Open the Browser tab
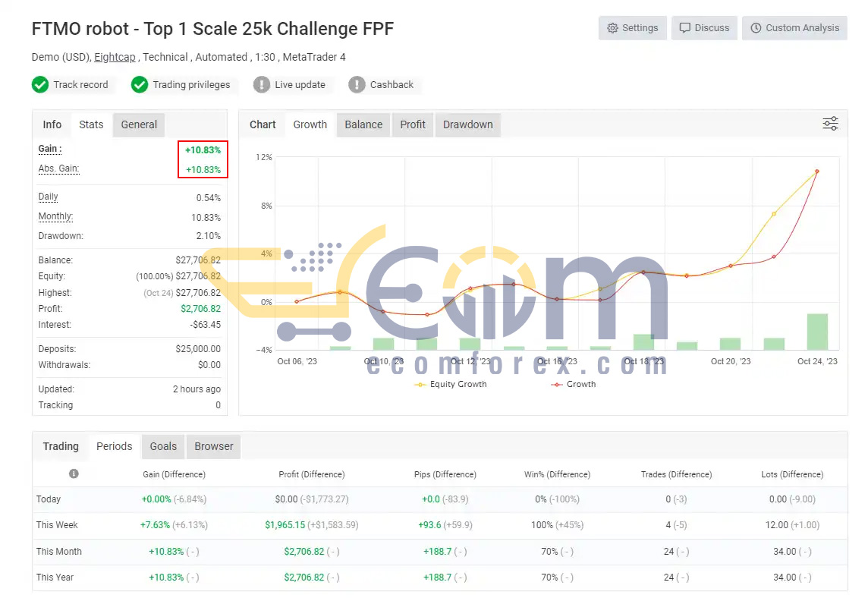The height and width of the screenshot is (598, 868). tap(214, 446)
